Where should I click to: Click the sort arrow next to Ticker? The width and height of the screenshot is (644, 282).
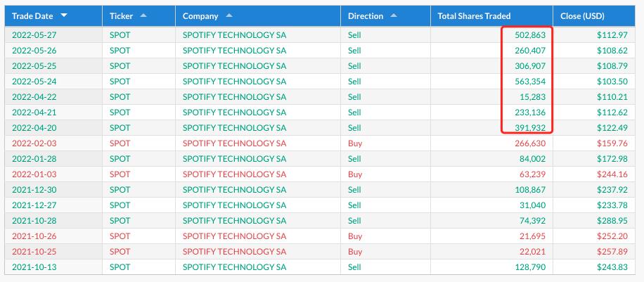(143, 15)
